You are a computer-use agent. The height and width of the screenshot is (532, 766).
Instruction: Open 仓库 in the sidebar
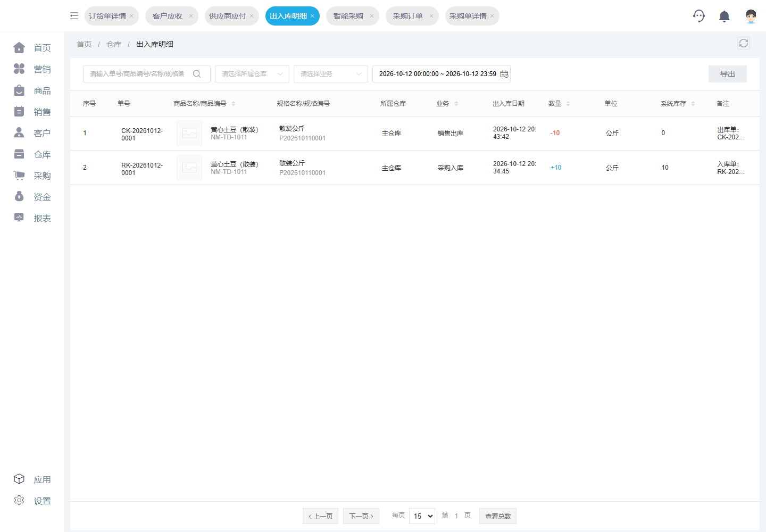click(32, 154)
